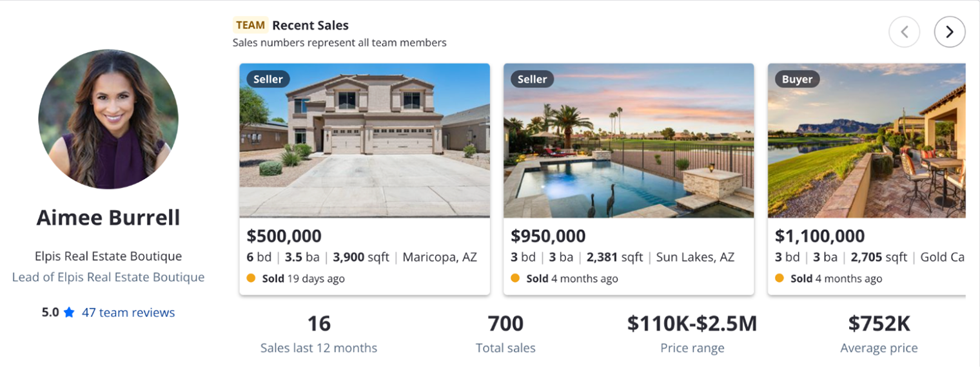The image size is (980, 380).
Task: Click the Aimee Burrell name heading
Action: pyautogui.click(x=108, y=218)
